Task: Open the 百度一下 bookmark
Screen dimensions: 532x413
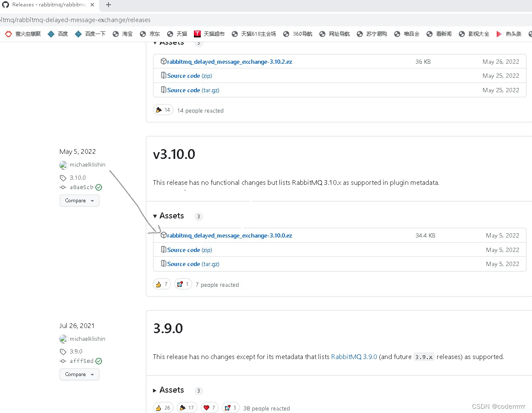Action: 90,34
